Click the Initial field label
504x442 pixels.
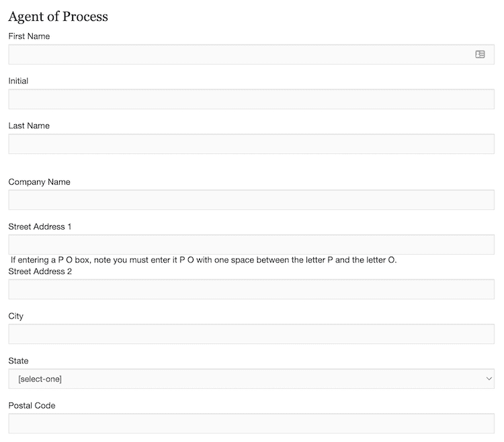(18, 81)
